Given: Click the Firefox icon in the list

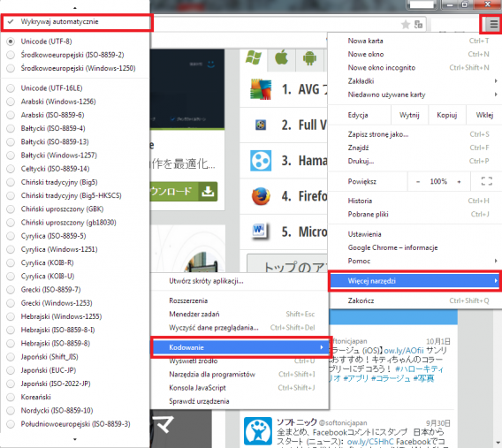Looking at the screenshot, I should pos(261,196).
